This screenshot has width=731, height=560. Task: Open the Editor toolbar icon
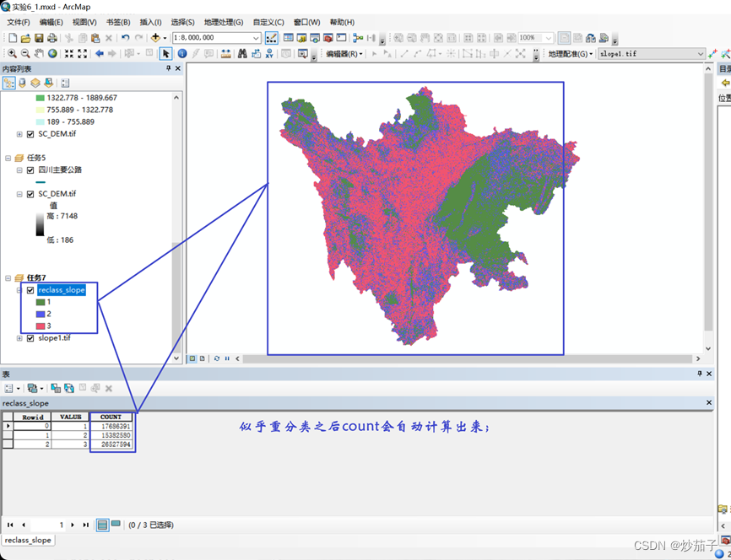click(x=271, y=38)
